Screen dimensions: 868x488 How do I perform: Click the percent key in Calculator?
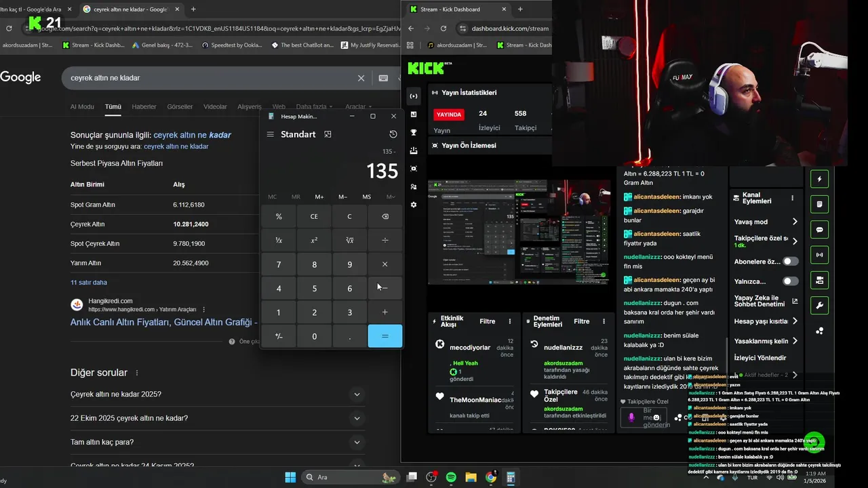279,216
